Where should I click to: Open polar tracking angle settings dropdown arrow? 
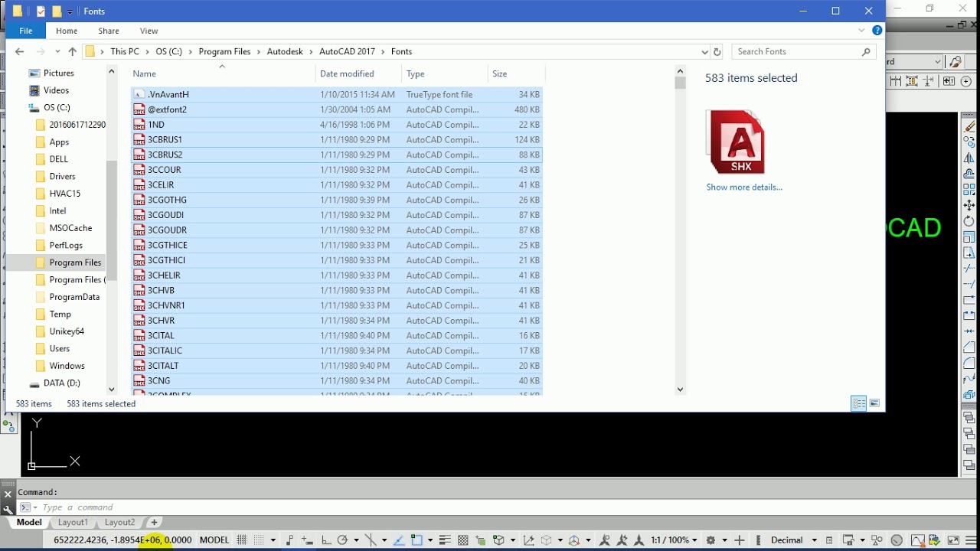point(356,540)
